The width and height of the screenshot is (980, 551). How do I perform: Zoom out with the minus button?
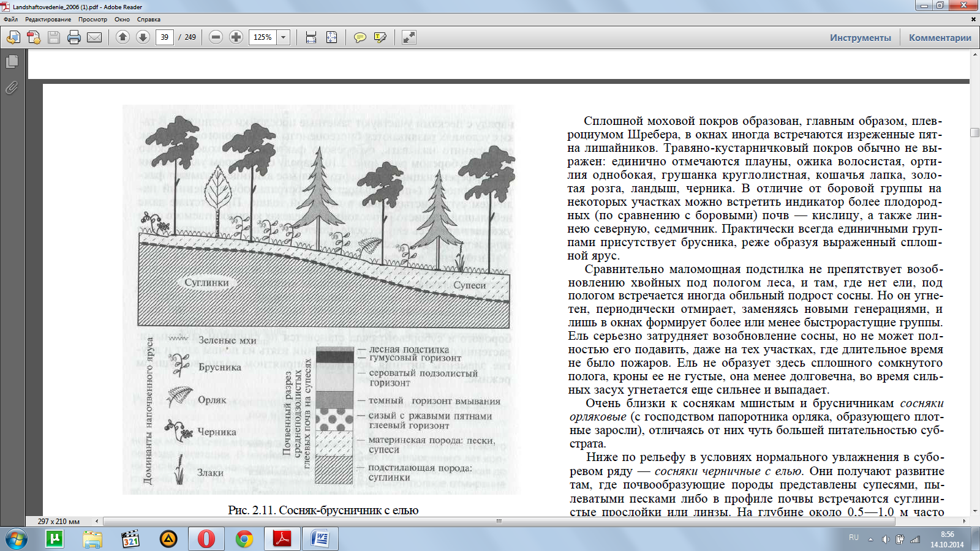coord(216,37)
